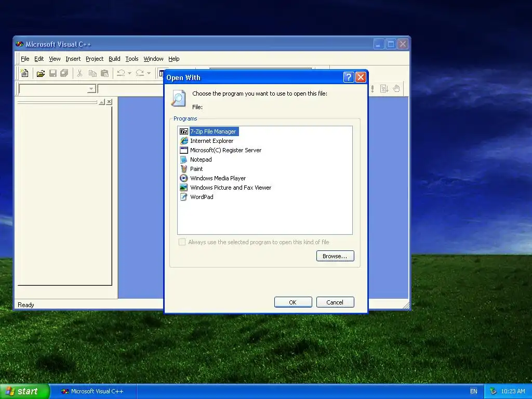The width and height of the screenshot is (532, 399).
Task: Click the hand breakpoint icon
Action: tap(396, 88)
